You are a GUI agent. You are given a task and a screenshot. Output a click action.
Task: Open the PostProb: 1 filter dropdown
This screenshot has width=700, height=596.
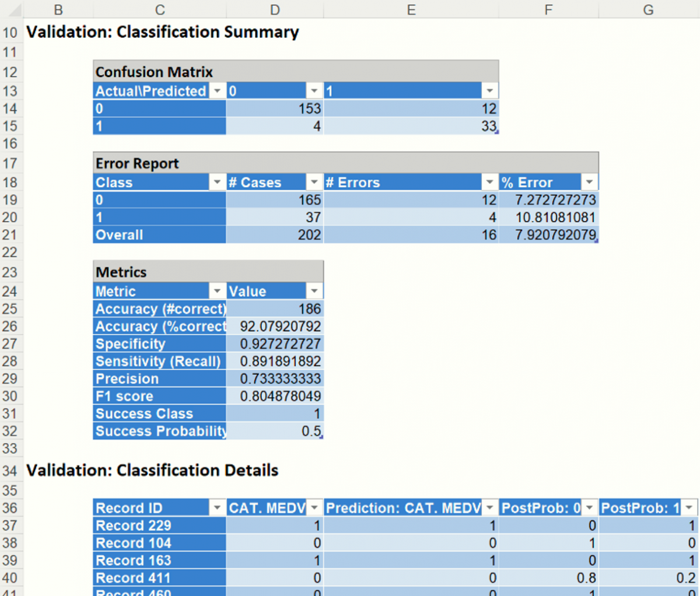point(689,508)
